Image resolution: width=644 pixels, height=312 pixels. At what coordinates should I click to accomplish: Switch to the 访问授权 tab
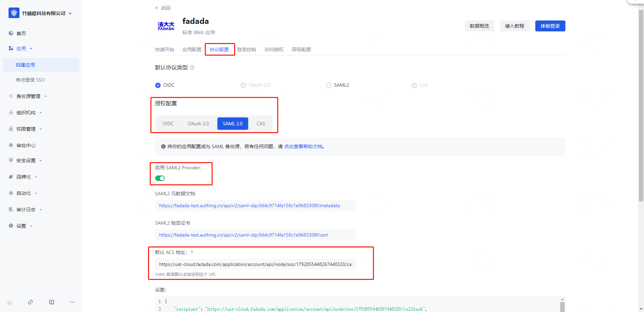274,49
